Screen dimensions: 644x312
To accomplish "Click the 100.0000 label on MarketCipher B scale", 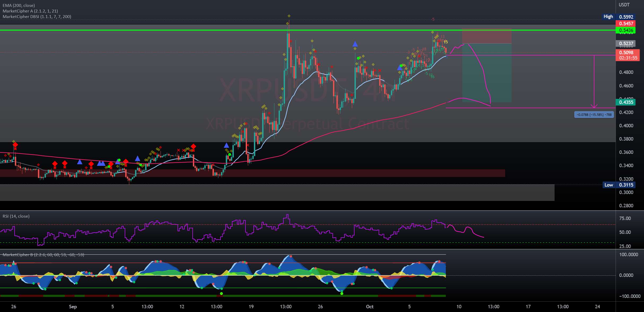I will pyautogui.click(x=628, y=254).
